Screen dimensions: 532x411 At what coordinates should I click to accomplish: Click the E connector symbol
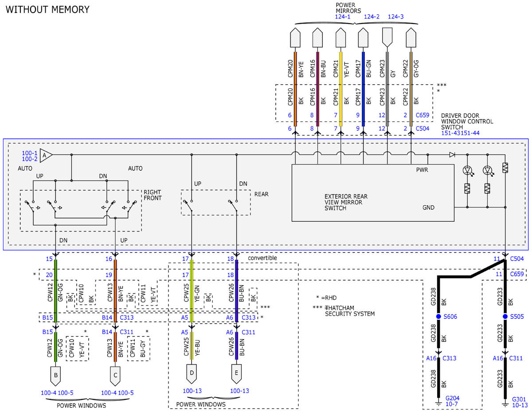236,374
